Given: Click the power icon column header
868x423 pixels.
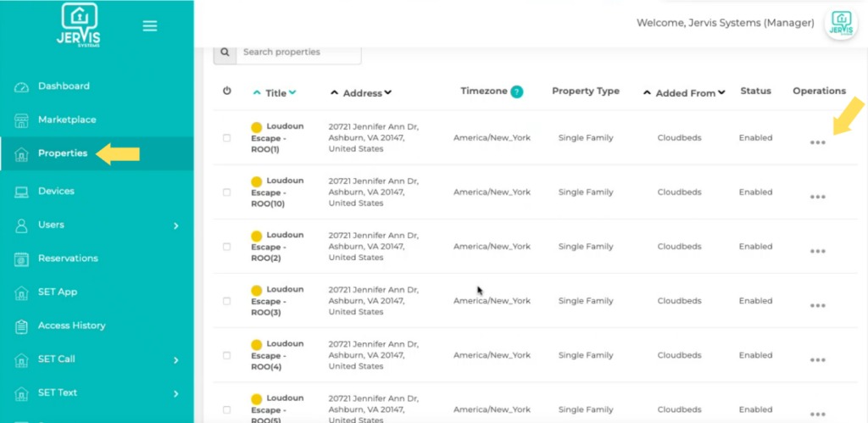Looking at the screenshot, I should point(226,91).
